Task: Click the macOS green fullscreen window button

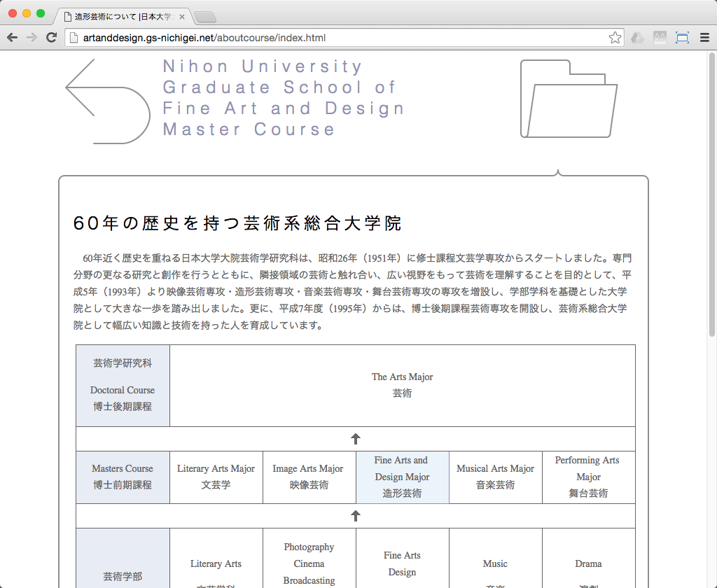Action: (x=40, y=13)
